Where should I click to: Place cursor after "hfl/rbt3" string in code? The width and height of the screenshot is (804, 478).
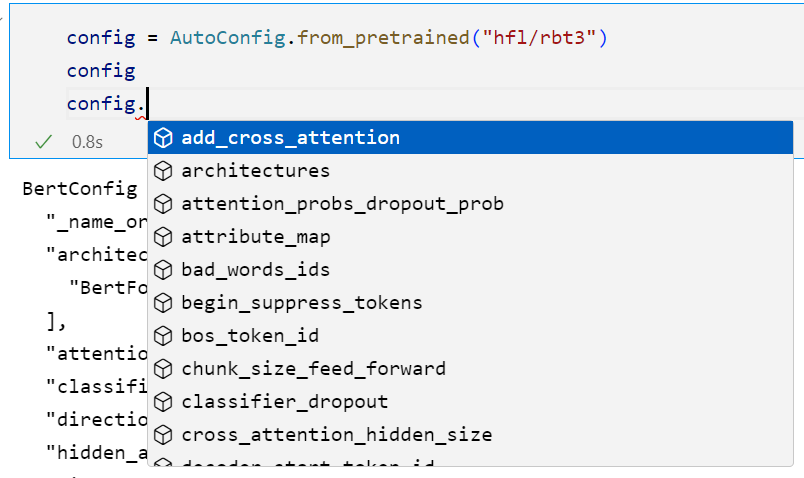(x=599, y=38)
